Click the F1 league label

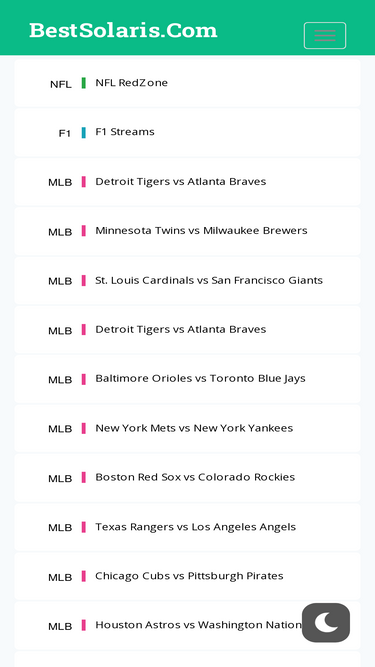point(65,134)
